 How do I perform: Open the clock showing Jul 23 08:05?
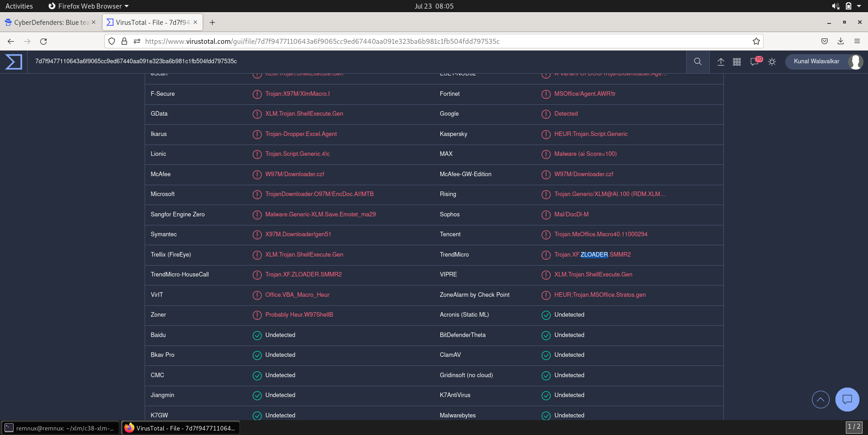click(x=434, y=6)
